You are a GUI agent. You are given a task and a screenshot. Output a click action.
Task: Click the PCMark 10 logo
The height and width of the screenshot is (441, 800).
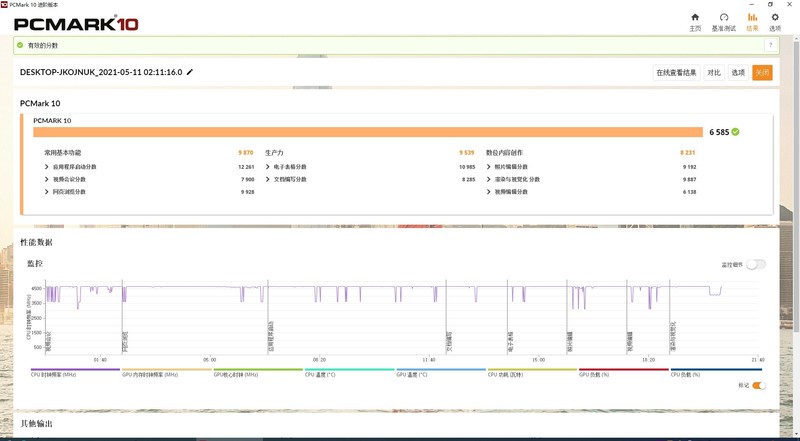point(75,22)
